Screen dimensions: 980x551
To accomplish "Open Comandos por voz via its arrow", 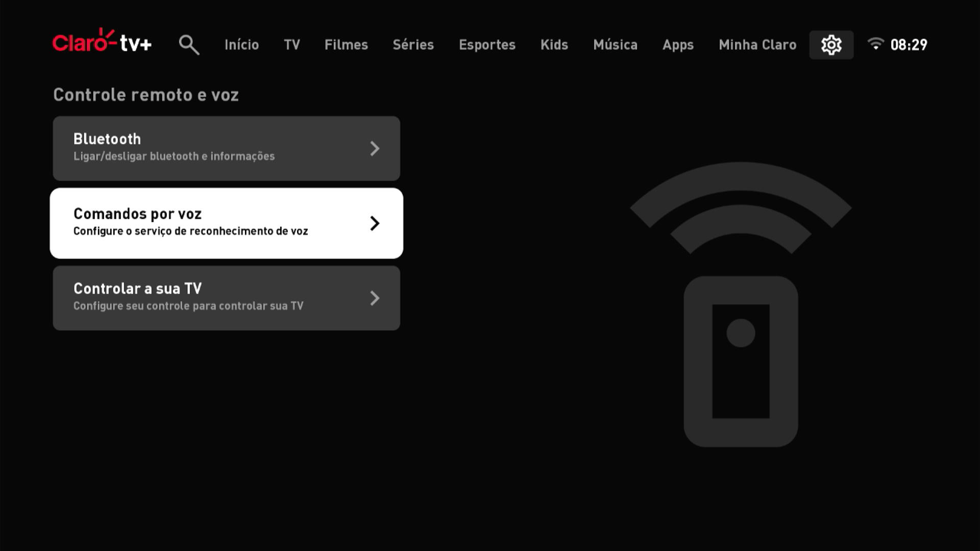I will [x=376, y=223].
